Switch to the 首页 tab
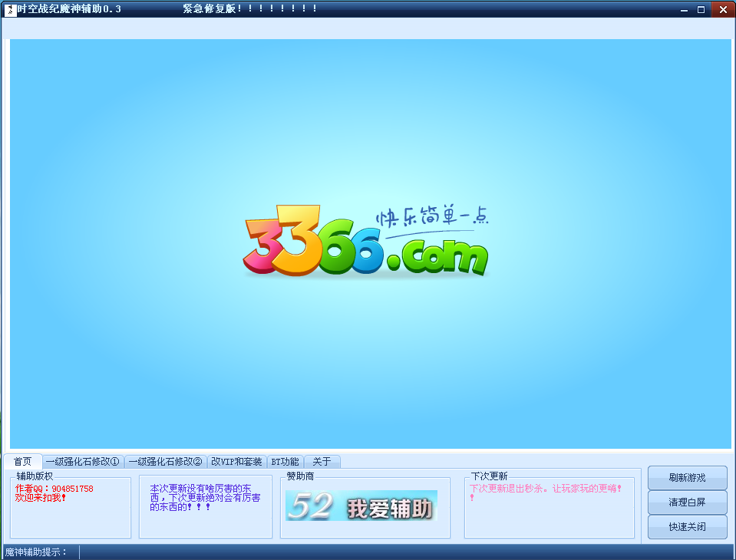Screen dimensions: 736x560 pos(22,462)
